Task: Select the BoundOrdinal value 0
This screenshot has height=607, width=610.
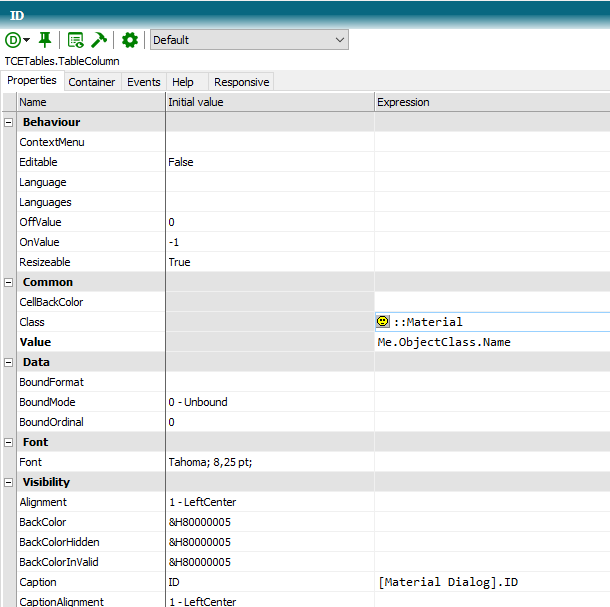Action: 270,422
